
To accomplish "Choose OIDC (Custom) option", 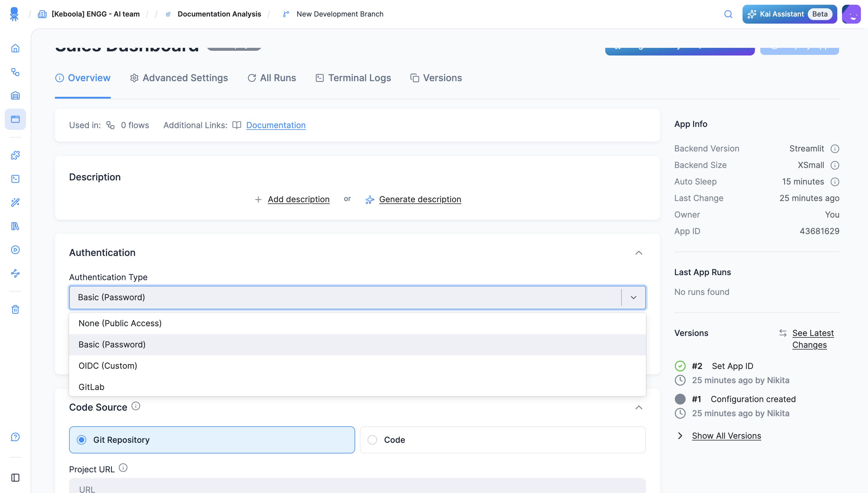I will [x=358, y=366].
